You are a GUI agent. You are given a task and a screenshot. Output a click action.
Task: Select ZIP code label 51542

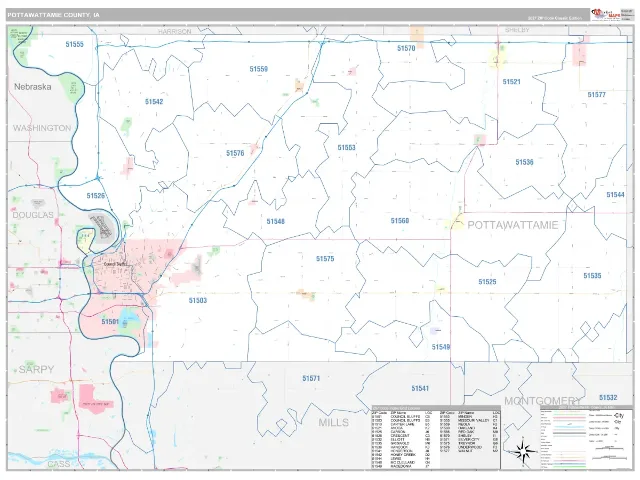tap(154, 102)
